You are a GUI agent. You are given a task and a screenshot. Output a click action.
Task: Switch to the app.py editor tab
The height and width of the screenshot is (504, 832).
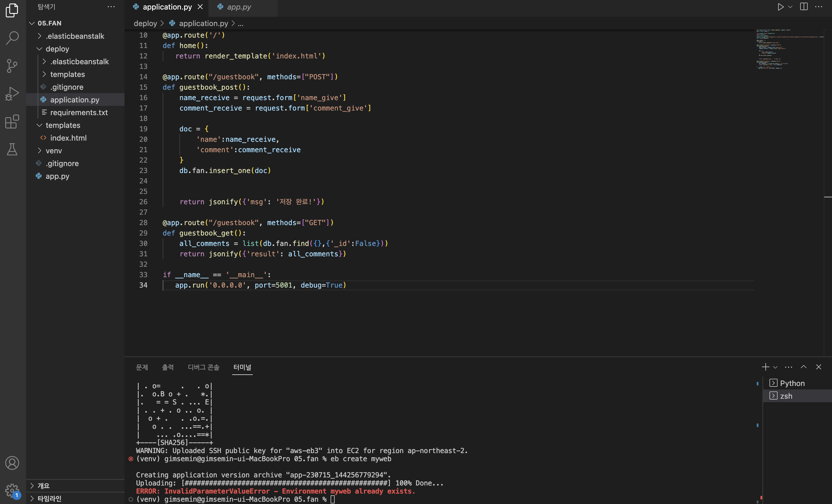[x=243, y=7]
